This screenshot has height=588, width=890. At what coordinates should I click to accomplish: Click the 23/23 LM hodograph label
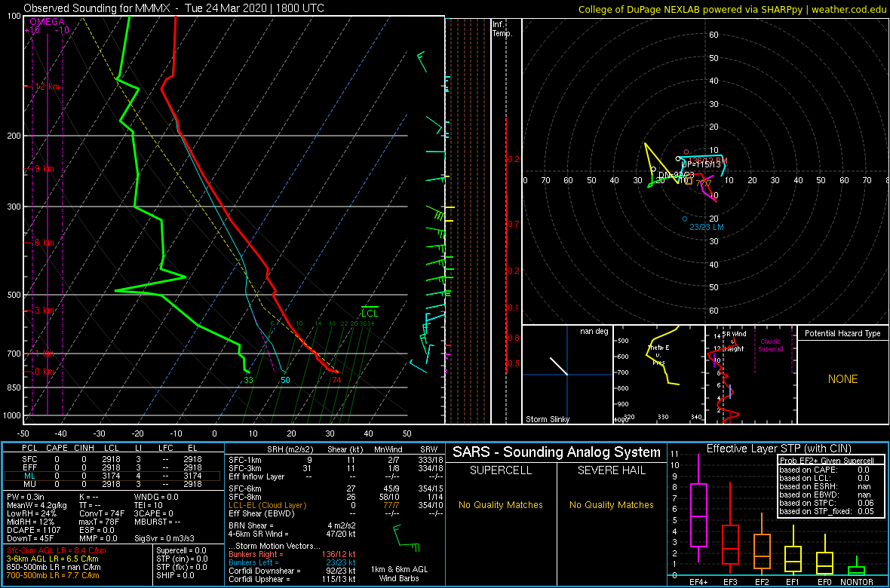point(707,227)
